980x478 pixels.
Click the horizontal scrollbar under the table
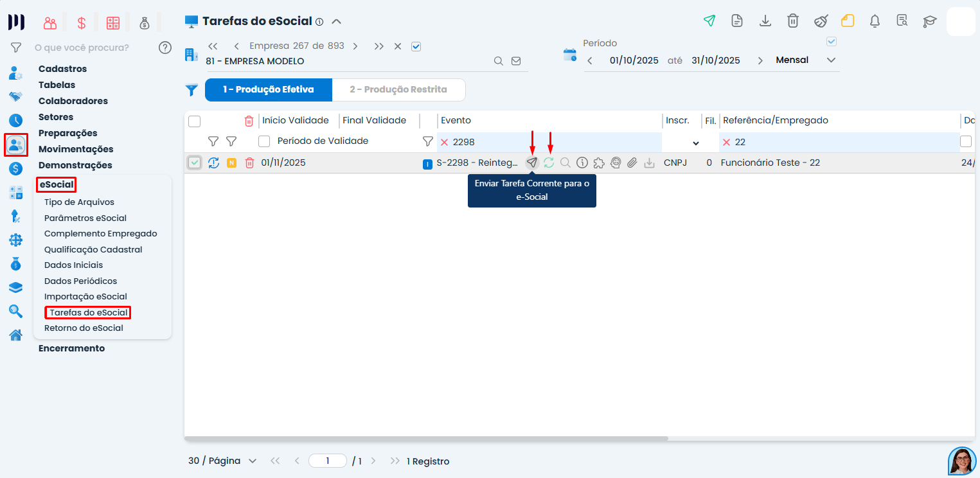(x=426, y=439)
